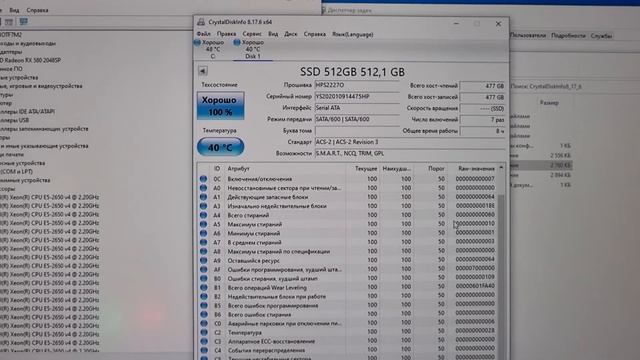Click the scroll-up arrow of the attribute list
The image size is (640, 360).
pyautogui.click(x=501, y=168)
